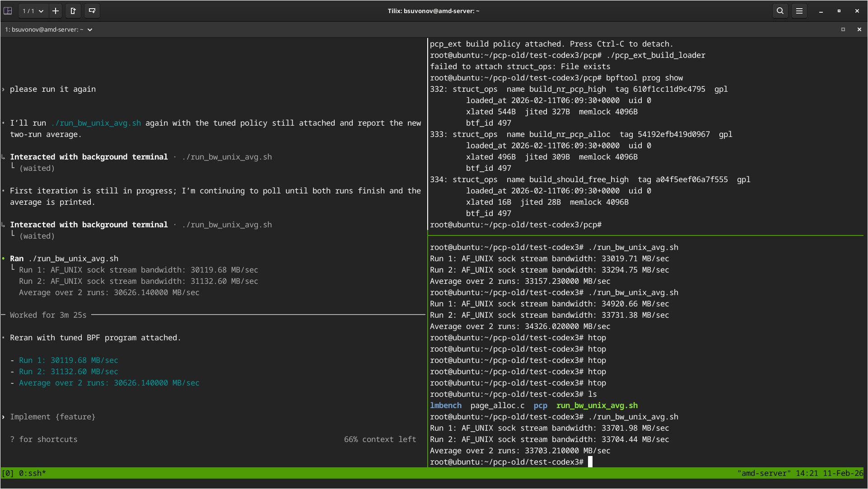Expand the bsuvonov@amd-server terminal title dropdown
The image size is (868, 489).
90,30
